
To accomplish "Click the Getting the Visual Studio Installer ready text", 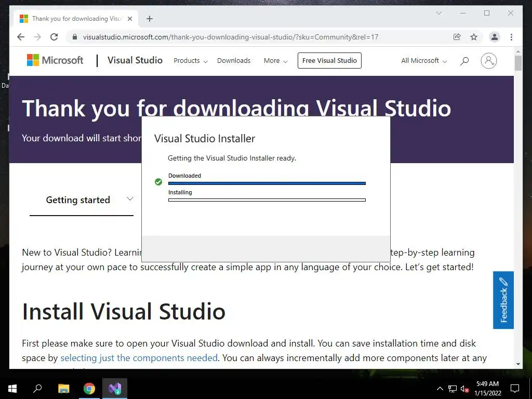I will point(232,158).
